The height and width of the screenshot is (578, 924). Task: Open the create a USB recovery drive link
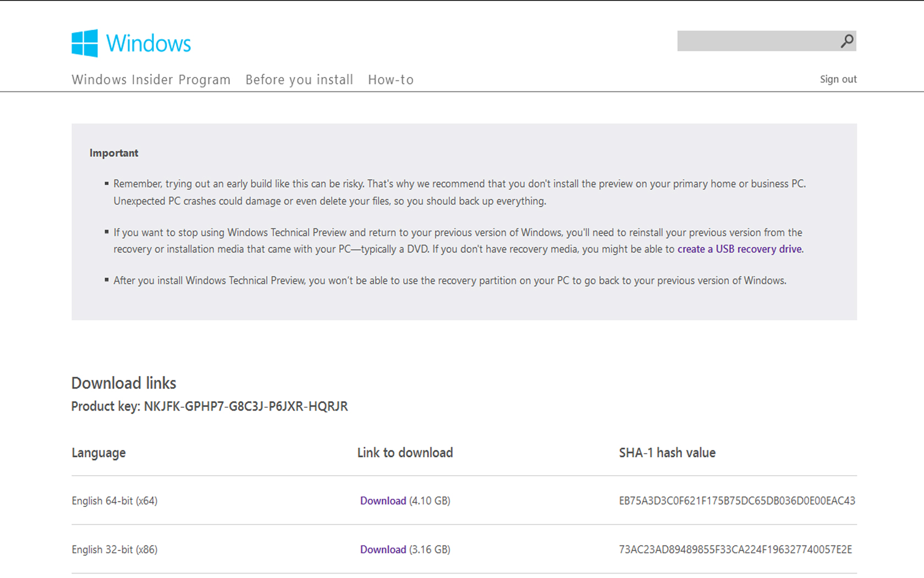pyautogui.click(x=739, y=249)
